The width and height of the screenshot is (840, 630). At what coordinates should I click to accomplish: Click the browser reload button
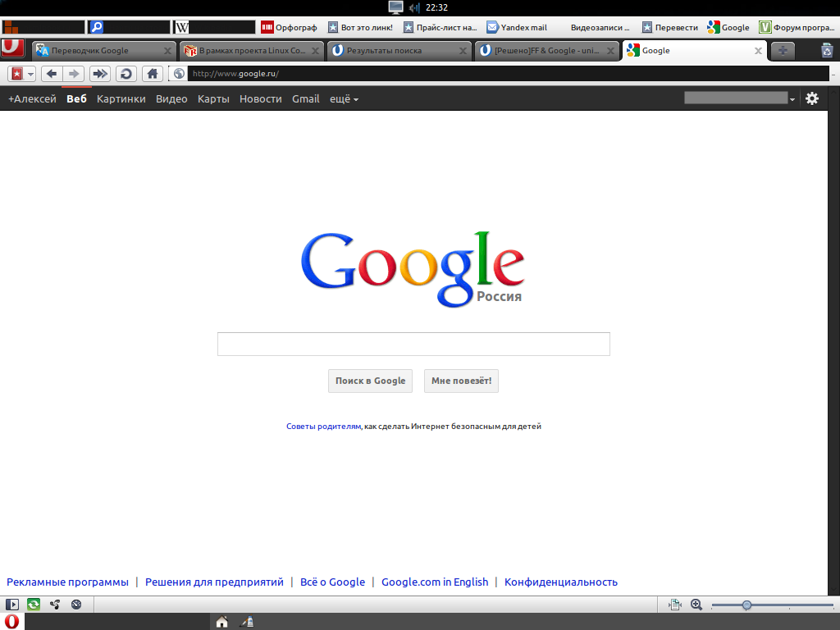126,74
